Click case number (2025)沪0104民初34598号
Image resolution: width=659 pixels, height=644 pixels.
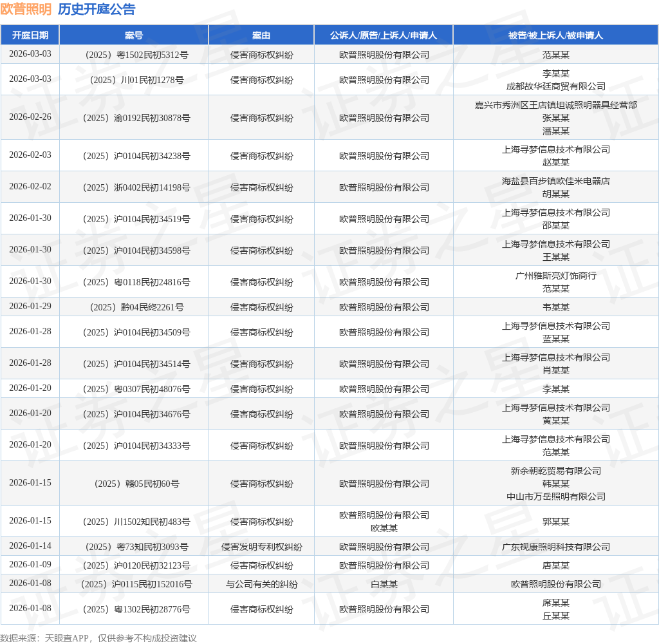coord(136,251)
